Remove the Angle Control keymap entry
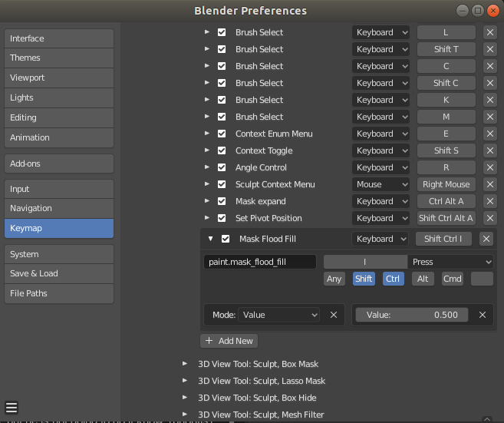 490,167
